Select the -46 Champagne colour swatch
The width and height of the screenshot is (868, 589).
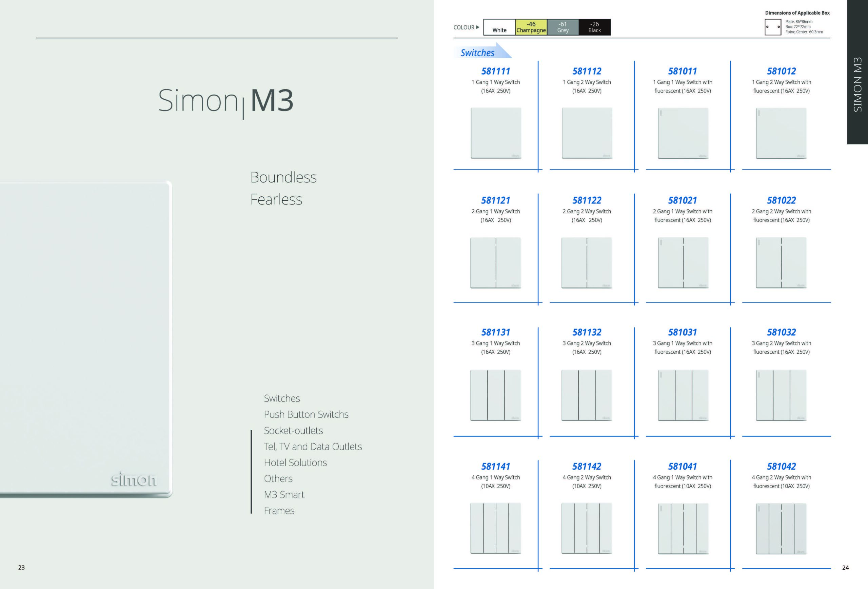pyautogui.click(x=531, y=27)
